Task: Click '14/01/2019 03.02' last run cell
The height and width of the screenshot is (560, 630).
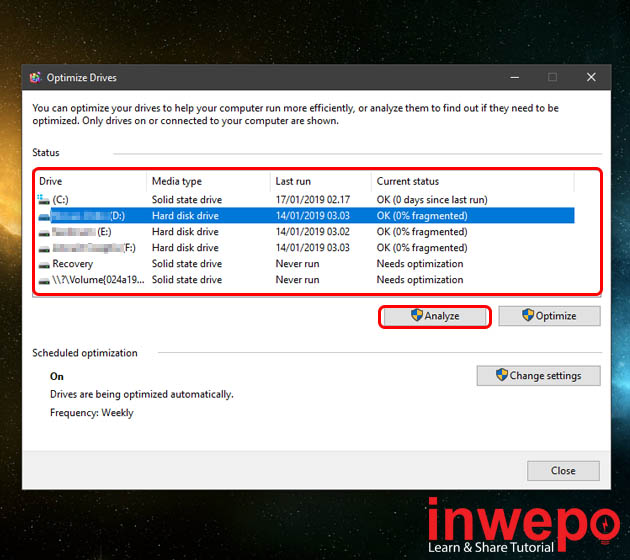Action: pos(313,232)
